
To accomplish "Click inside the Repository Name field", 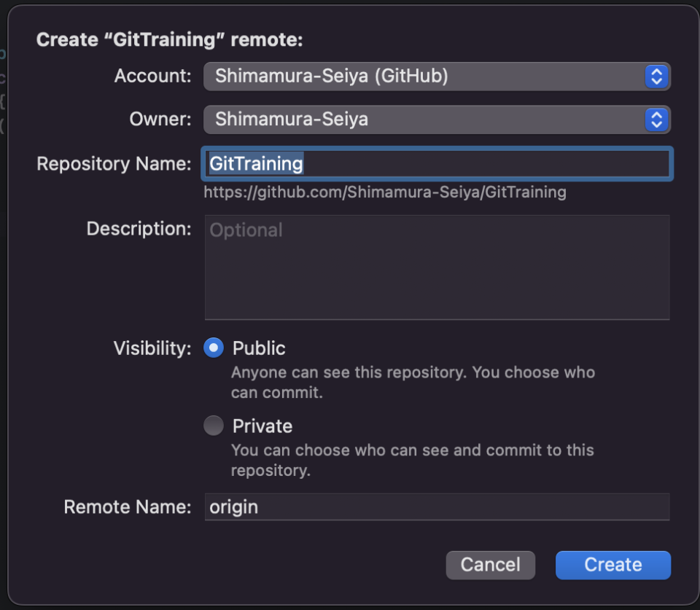I will (x=437, y=164).
